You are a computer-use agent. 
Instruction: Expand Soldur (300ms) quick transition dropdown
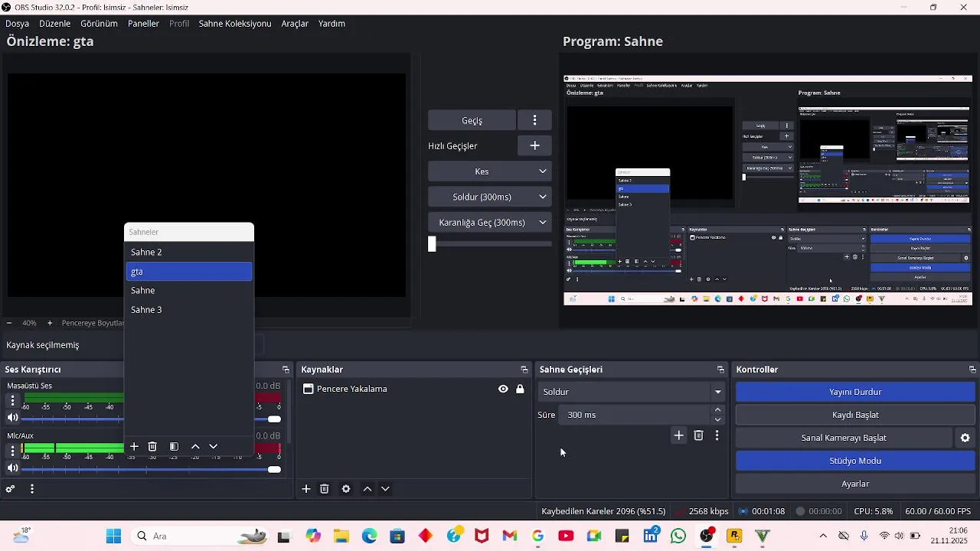point(543,197)
